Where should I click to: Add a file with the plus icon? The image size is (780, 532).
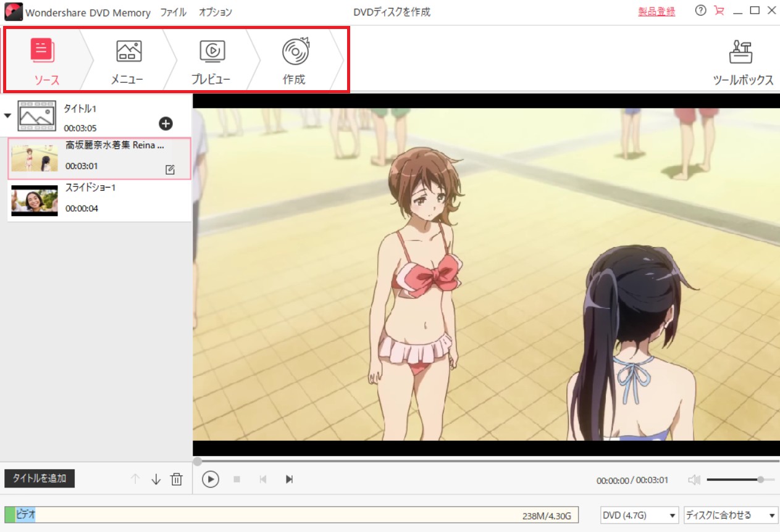[166, 123]
